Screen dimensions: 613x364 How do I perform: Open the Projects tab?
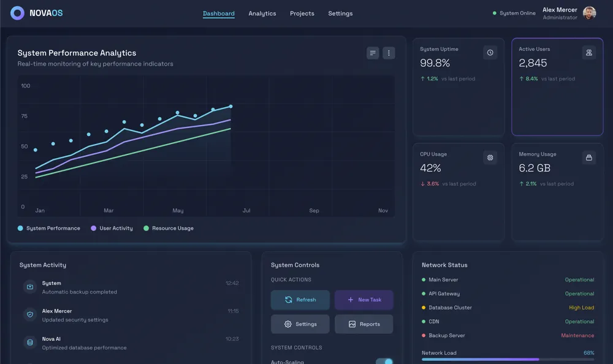click(x=302, y=13)
